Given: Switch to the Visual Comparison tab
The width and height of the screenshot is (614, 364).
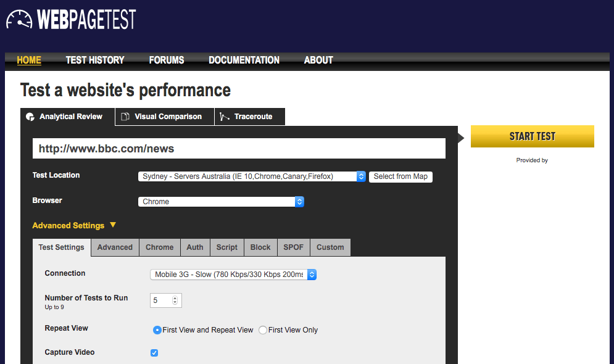Looking at the screenshot, I should click(165, 117).
